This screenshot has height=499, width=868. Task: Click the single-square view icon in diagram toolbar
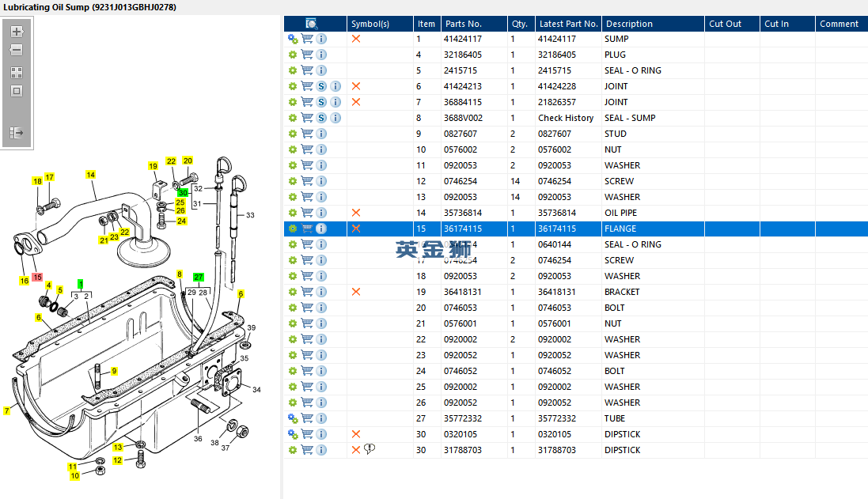17,91
